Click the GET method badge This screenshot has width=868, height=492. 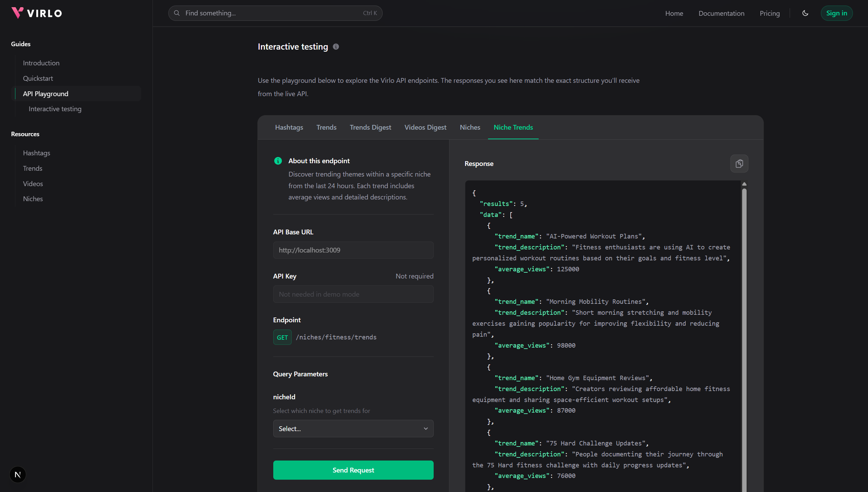click(282, 337)
